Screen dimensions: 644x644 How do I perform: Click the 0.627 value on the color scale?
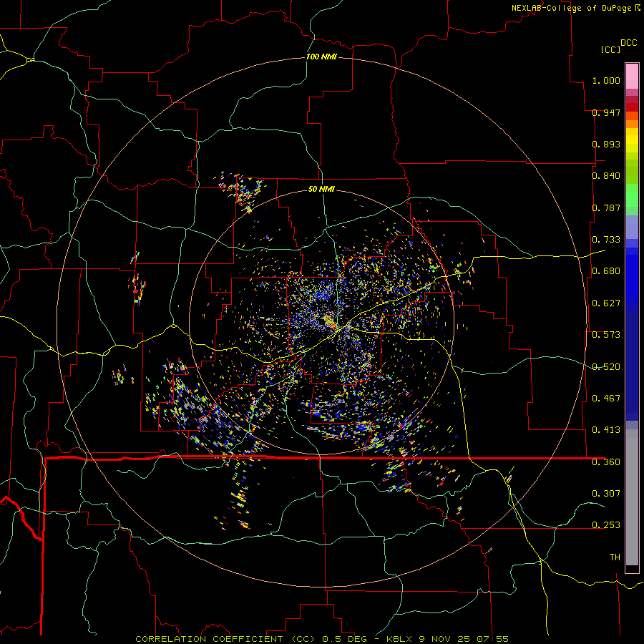coord(606,303)
